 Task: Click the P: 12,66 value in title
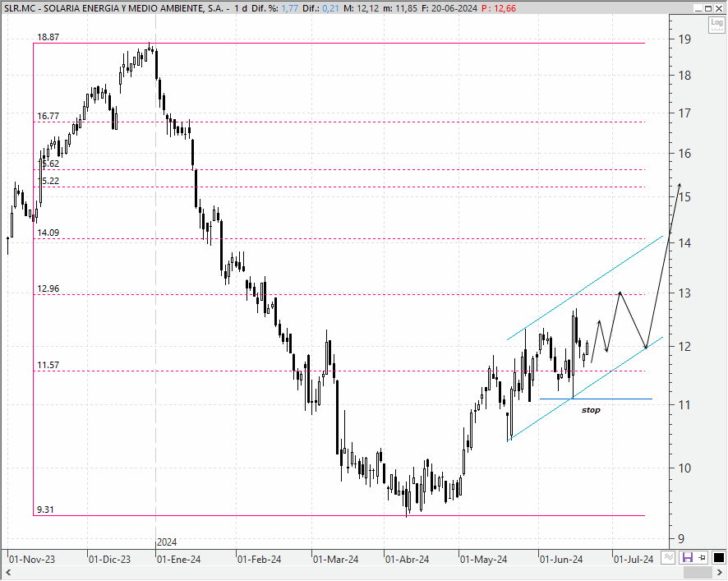click(x=499, y=8)
